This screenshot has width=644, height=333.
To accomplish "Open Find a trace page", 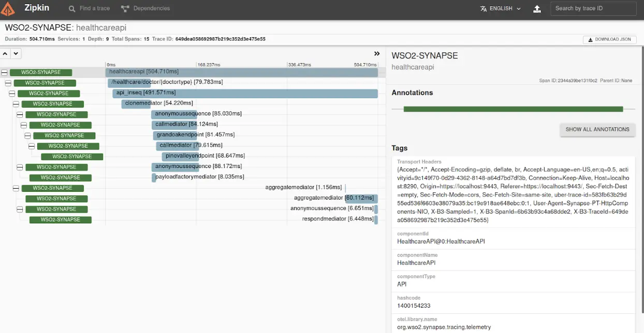I will [90, 8].
